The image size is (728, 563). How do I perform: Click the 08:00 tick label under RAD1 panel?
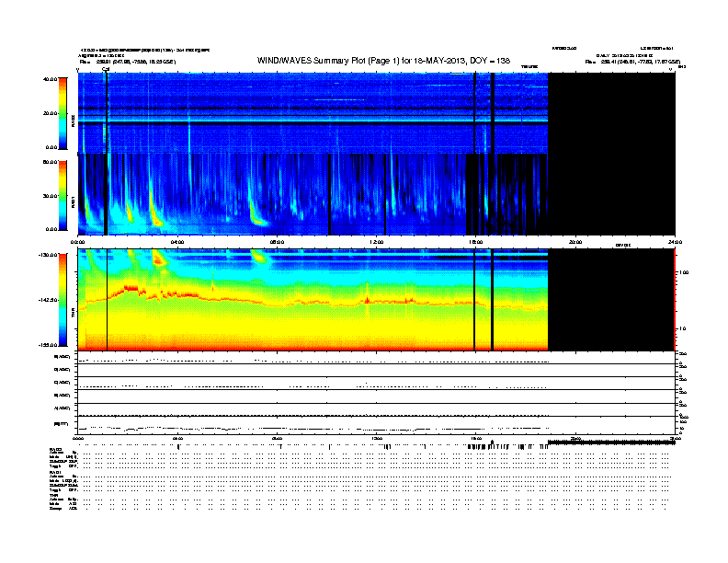pos(277,242)
